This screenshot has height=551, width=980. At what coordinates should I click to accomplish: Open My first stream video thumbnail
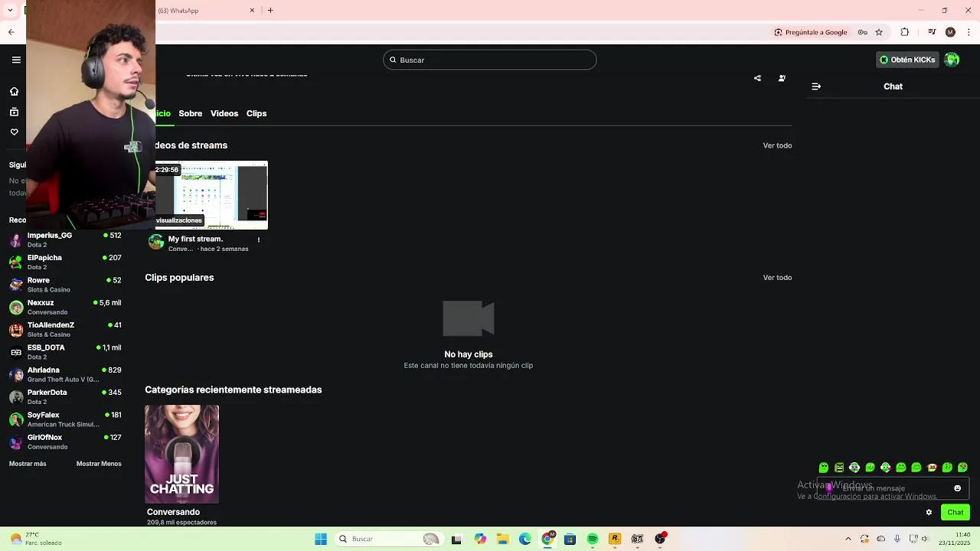211,195
